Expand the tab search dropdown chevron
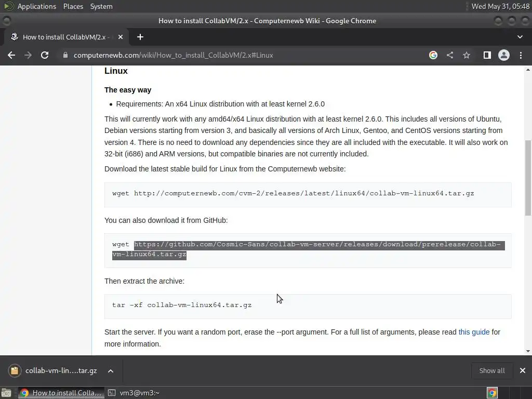This screenshot has width=532, height=399. [x=520, y=37]
